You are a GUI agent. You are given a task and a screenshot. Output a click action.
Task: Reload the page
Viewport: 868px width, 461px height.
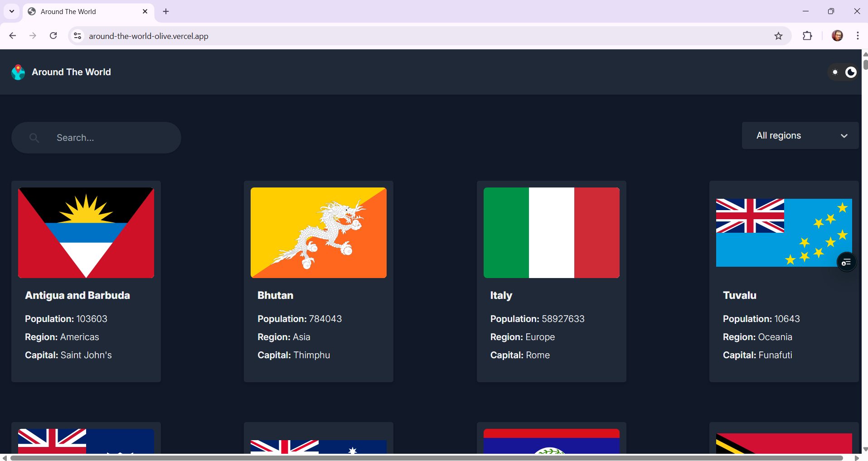tap(53, 36)
